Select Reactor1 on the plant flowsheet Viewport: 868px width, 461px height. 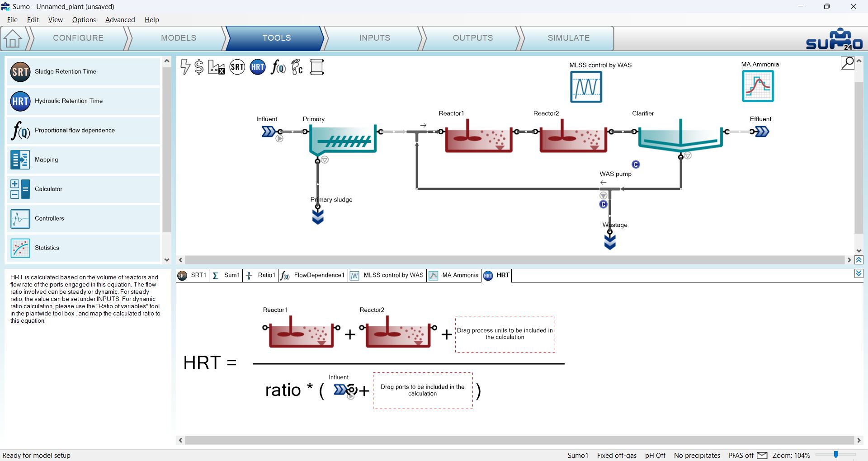(x=478, y=136)
